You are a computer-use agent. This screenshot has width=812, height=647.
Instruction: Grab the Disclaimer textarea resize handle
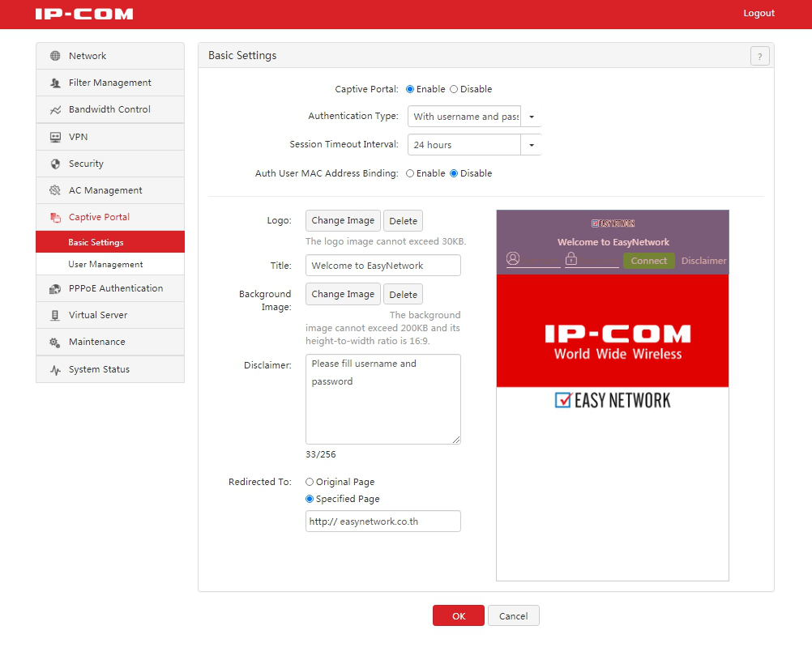456,440
